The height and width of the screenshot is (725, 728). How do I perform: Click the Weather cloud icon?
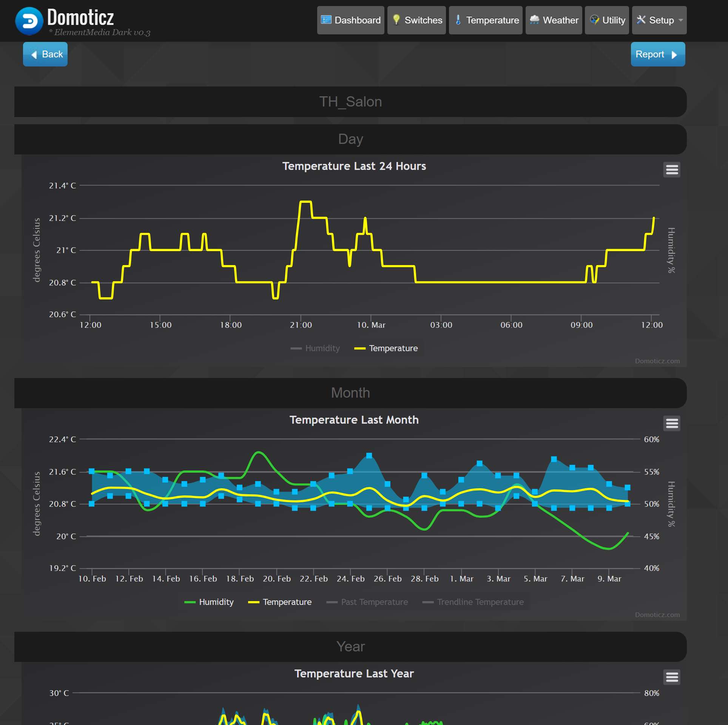[534, 20]
